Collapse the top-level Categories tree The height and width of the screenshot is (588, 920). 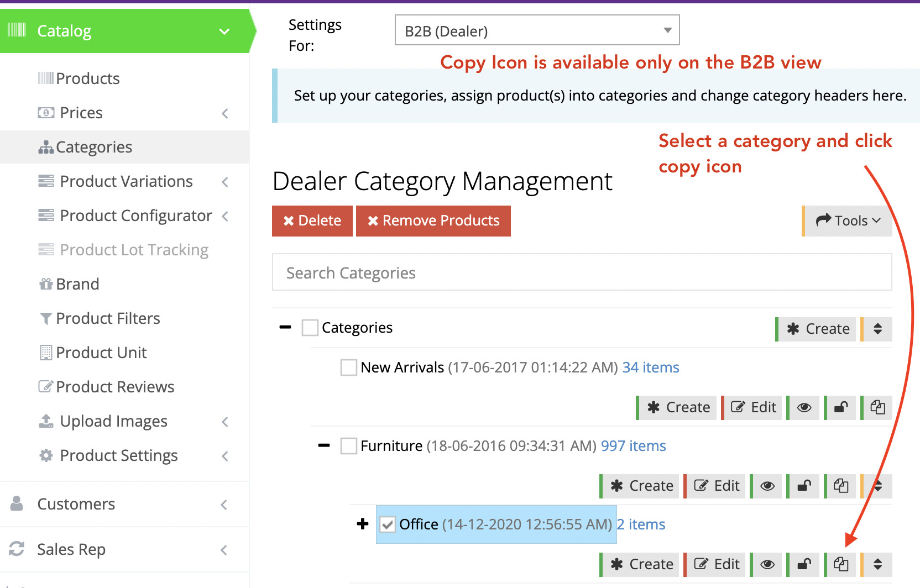(285, 327)
